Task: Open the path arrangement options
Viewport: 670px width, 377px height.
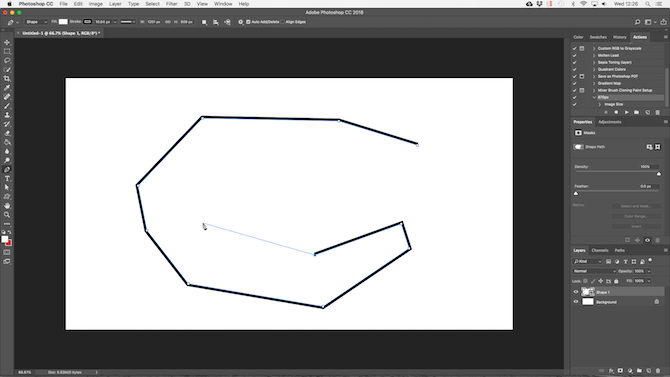Action: pyautogui.click(x=227, y=22)
